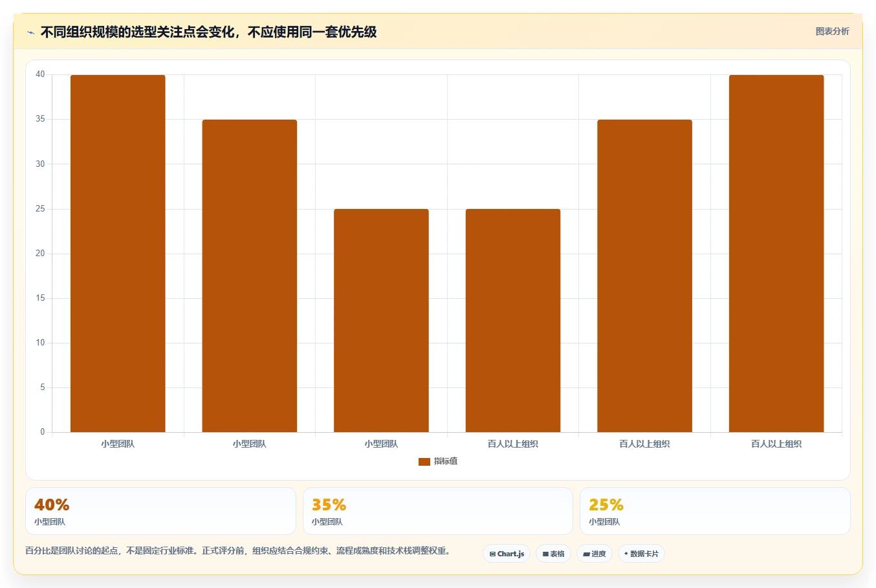876x588 pixels.
Task: Click the y-axis tick label 0
Action: tap(43, 432)
